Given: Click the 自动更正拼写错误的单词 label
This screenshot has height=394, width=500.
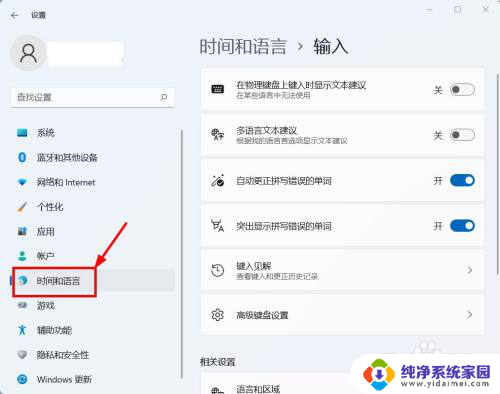Looking at the screenshot, I should (284, 181).
